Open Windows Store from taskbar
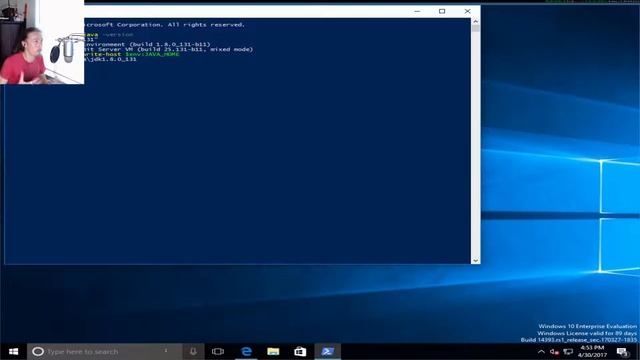This screenshot has height=360, width=640. (x=300, y=351)
